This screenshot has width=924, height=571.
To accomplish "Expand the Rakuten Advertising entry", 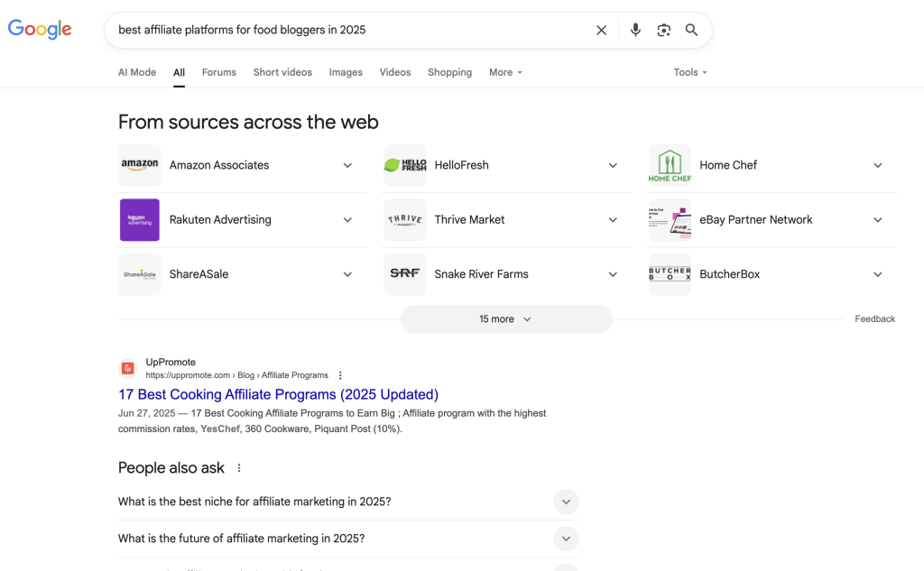I will click(347, 220).
